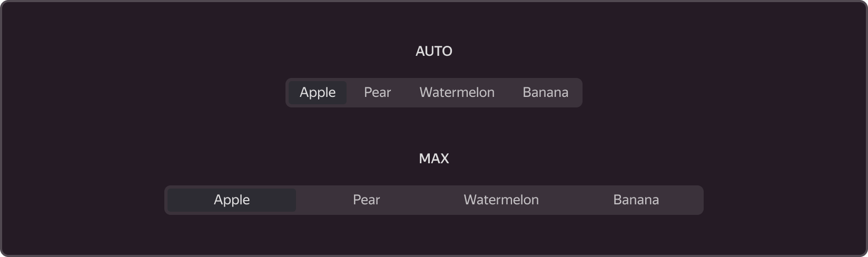Switch the full-width control to Banana
Viewport: 868px width, 257px height.
pos(636,200)
